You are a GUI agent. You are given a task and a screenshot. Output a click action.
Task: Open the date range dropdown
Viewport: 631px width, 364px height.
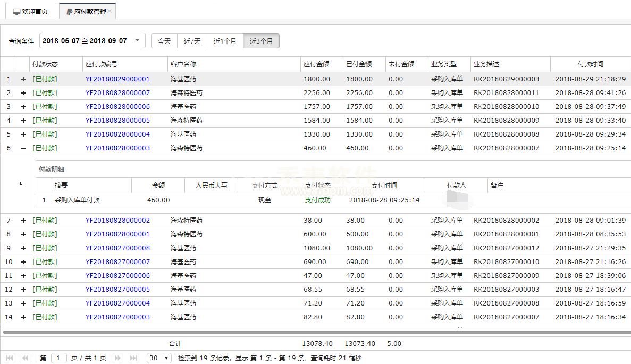pyautogui.click(x=137, y=41)
